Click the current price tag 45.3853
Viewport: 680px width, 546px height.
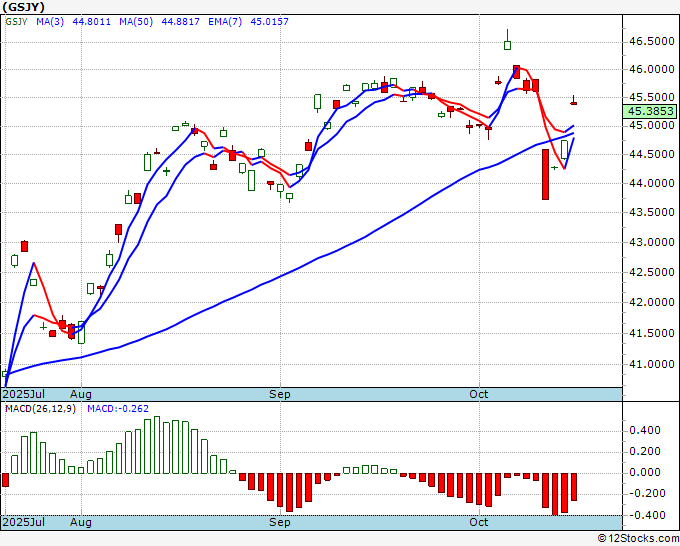point(650,111)
